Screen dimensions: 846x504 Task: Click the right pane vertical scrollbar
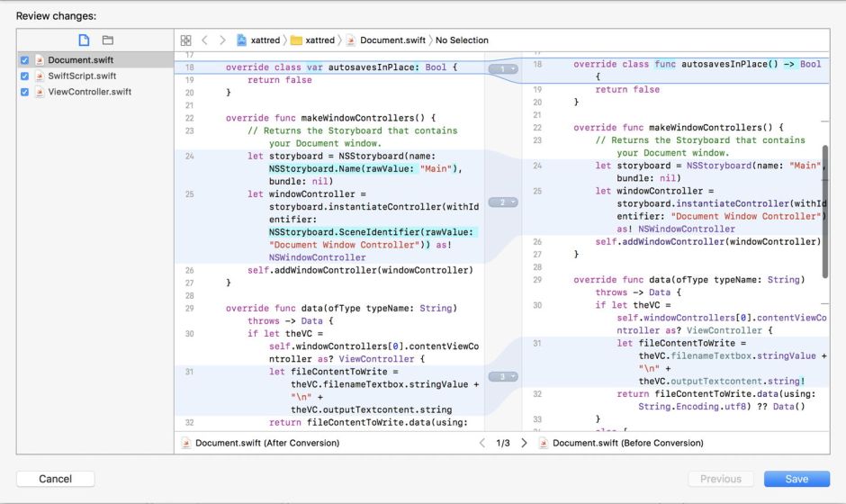pyautogui.click(x=824, y=211)
